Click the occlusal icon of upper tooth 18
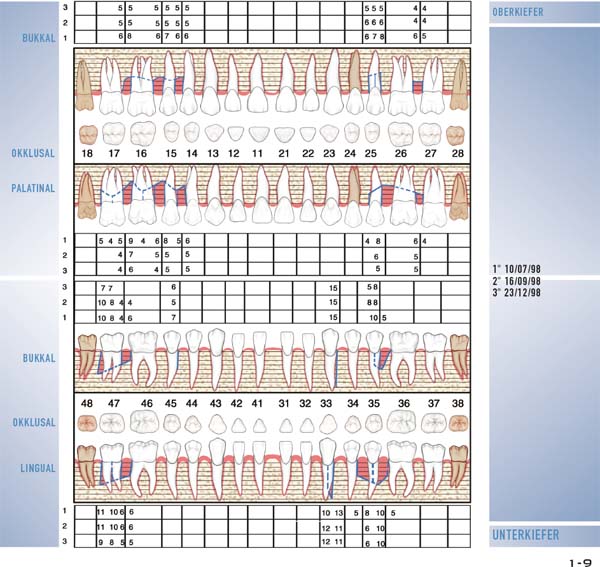Viewport: 600px width, 567px height. [87, 132]
